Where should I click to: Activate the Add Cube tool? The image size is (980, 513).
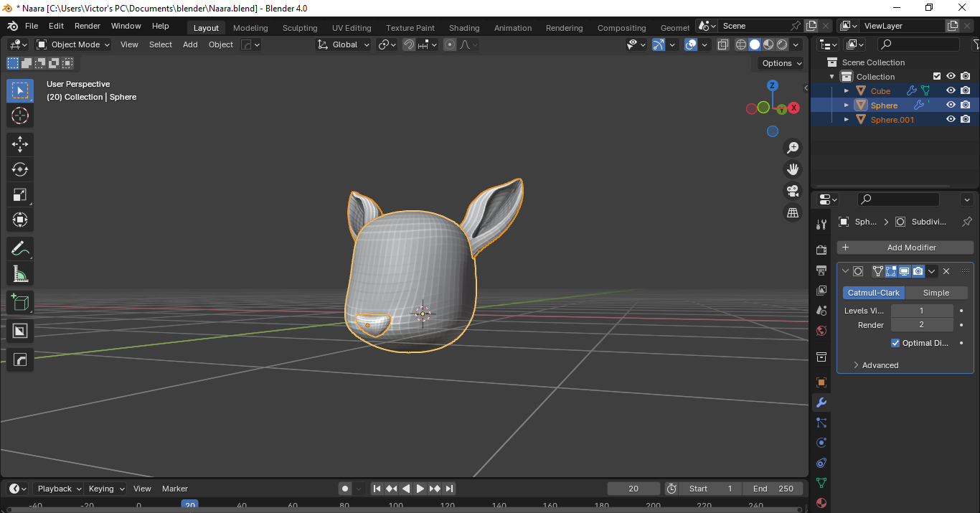click(20, 302)
